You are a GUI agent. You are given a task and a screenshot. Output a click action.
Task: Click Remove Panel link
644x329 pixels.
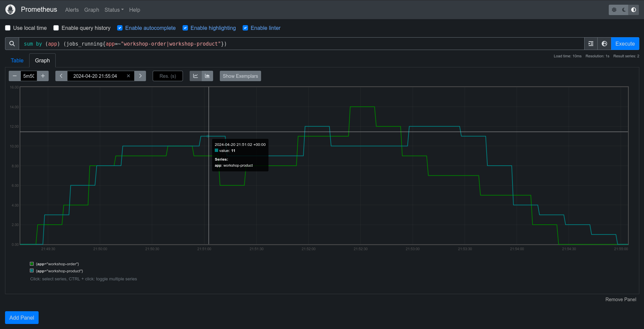(x=621, y=299)
